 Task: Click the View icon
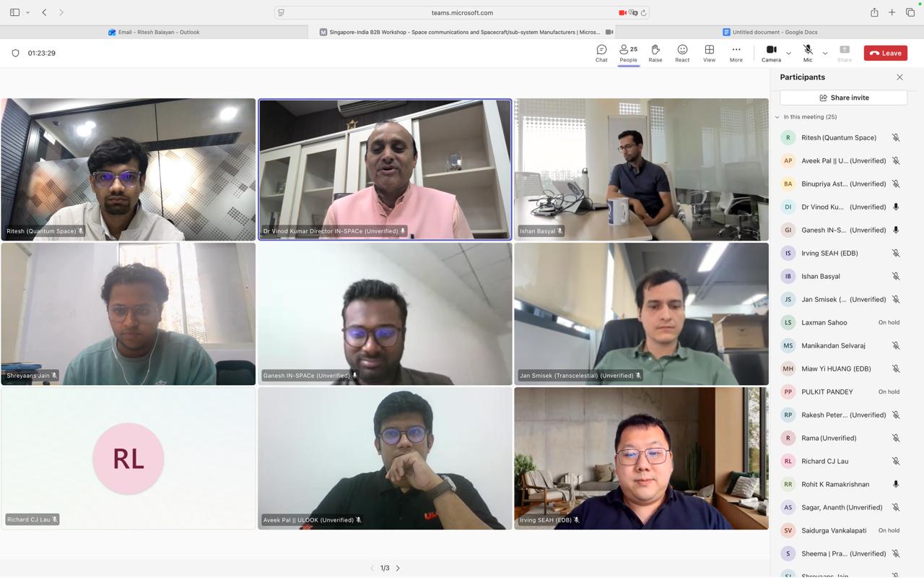click(x=709, y=52)
